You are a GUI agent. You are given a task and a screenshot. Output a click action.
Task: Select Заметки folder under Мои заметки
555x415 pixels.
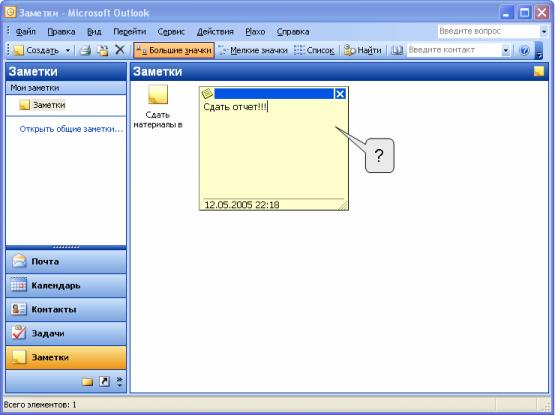[x=42, y=105]
